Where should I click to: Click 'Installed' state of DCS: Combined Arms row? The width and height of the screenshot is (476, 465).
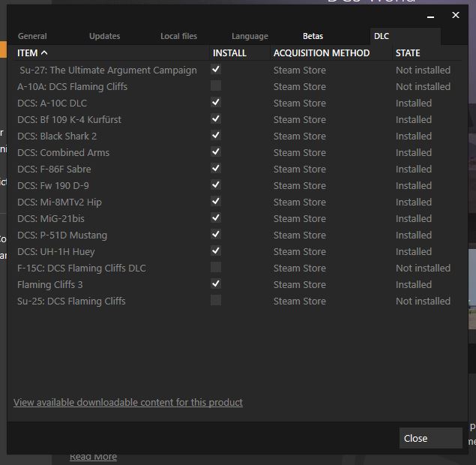414,152
